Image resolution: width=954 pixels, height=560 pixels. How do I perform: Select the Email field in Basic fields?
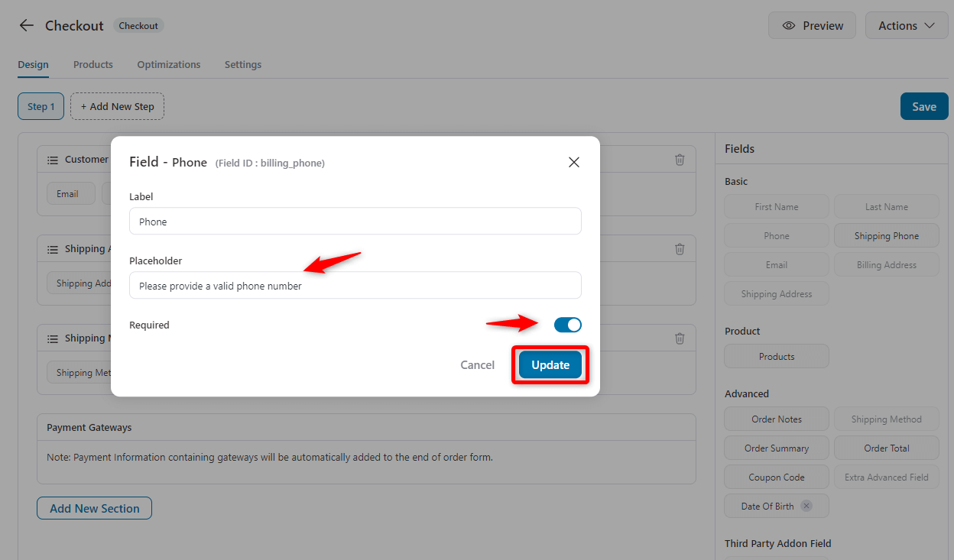(x=777, y=265)
